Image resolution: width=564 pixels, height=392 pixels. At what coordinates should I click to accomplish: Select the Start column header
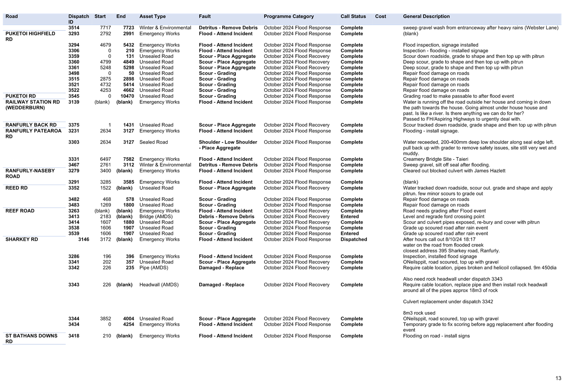[100, 16]
